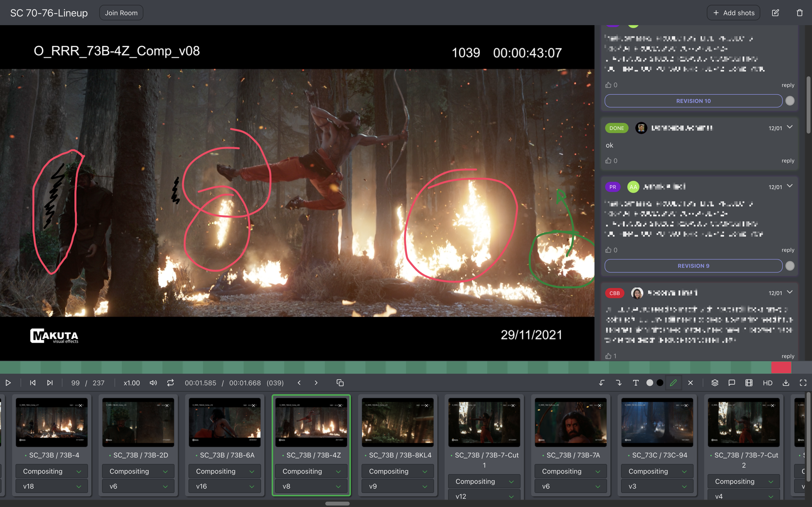Toggle the loop playback icon
812x507 pixels.
[x=170, y=382]
